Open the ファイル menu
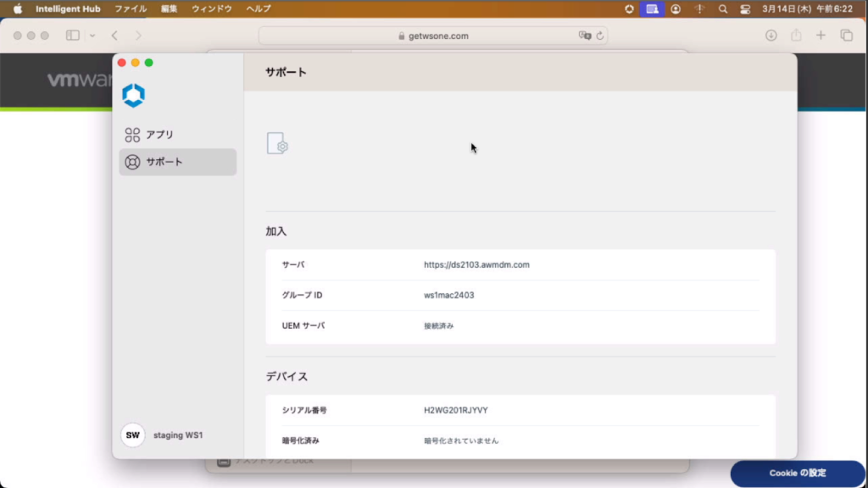 click(x=130, y=8)
